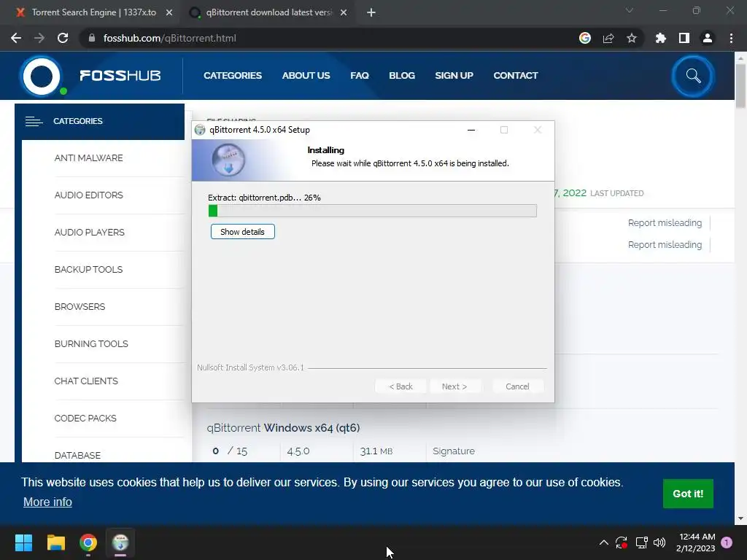Bookmark this page with the star
Viewport: 747px width, 560px height.
[631, 38]
